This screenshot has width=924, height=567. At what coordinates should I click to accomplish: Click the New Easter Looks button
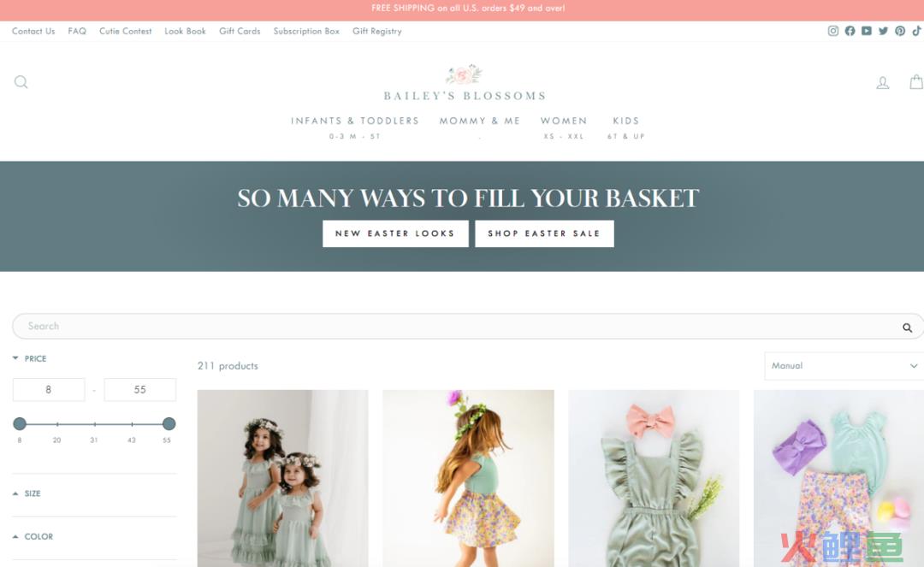tap(395, 233)
